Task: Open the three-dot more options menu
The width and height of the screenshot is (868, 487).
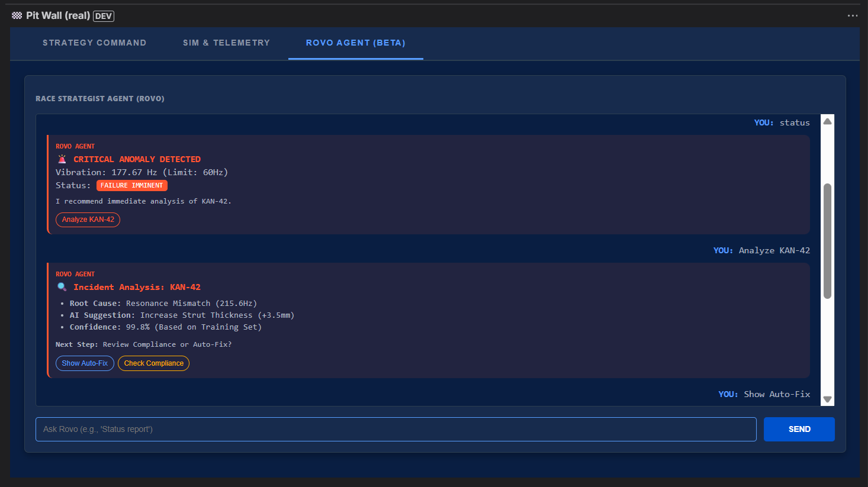Action: tap(853, 16)
